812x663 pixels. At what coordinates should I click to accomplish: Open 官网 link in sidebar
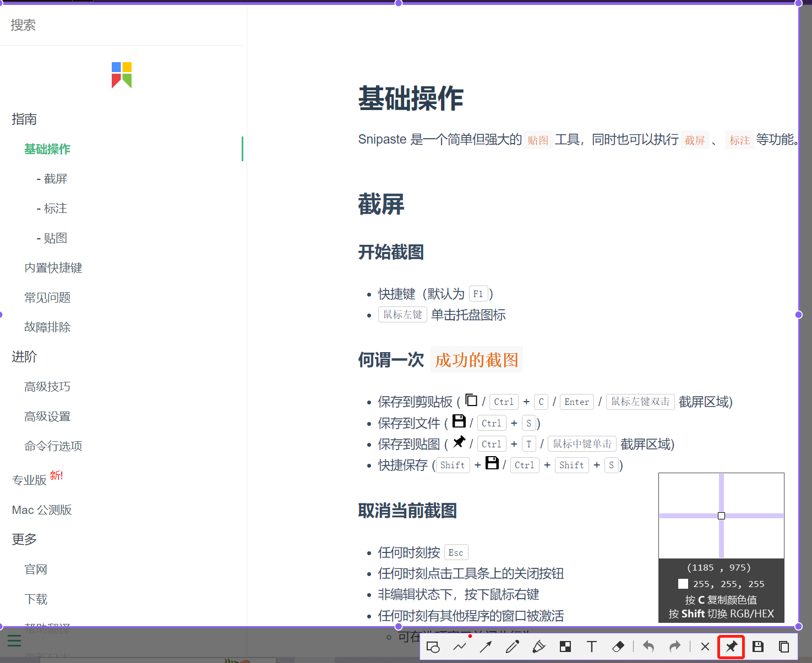pos(36,569)
